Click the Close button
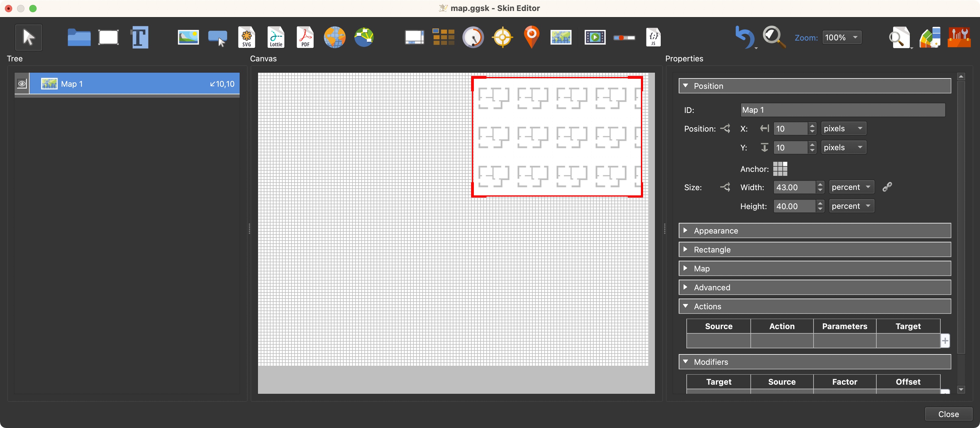This screenshot has height=428, width=980. 948,414
